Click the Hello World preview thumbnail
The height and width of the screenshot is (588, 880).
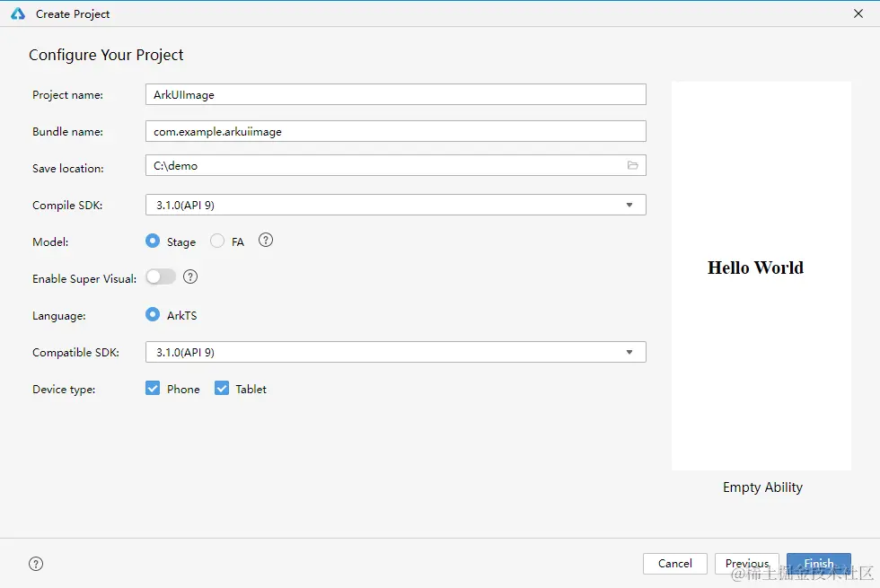coord(761,276)
